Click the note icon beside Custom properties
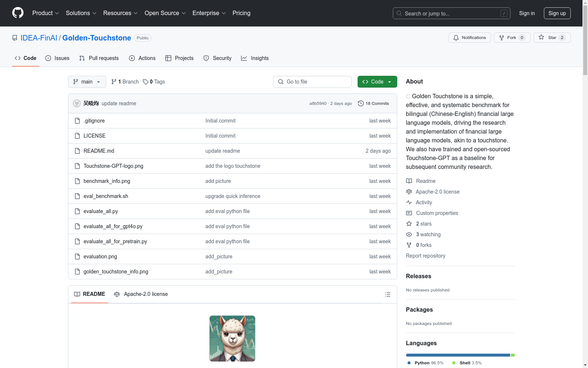Image resolution: width=588 pixels, height=368 pixels. tap(409, 213)
